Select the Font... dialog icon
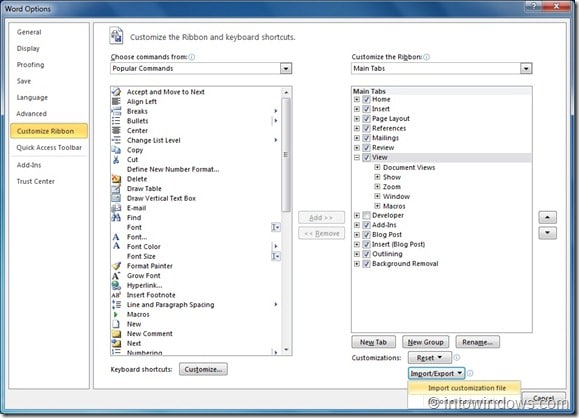This screenshot has height=418, width=579. (116, 237)
